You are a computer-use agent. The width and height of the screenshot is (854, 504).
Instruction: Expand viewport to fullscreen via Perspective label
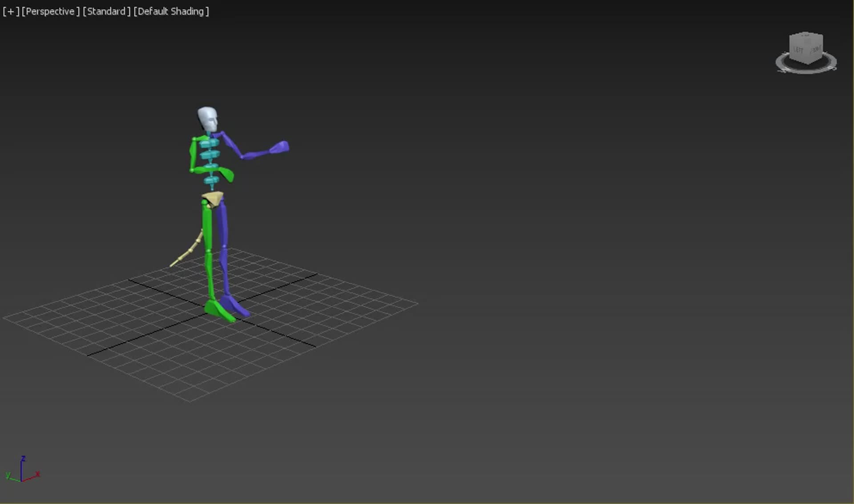click(x=51, y=11)
